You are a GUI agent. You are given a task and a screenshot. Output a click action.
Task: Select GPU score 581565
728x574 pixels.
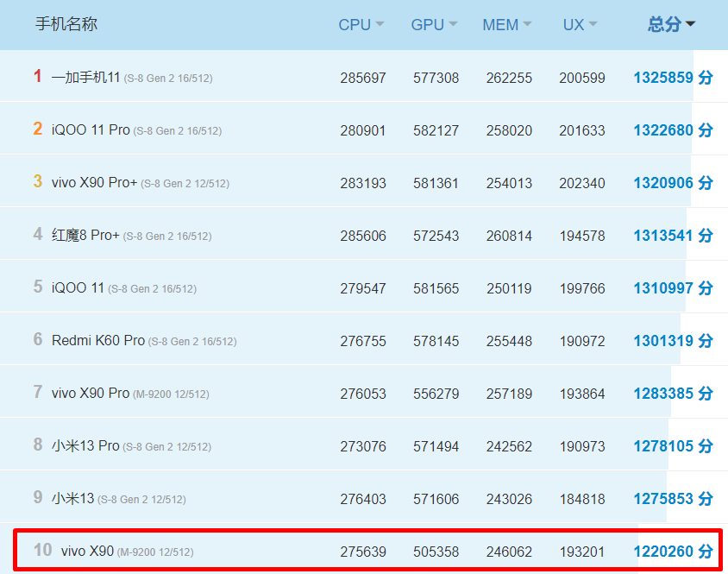tap(436, 288)
